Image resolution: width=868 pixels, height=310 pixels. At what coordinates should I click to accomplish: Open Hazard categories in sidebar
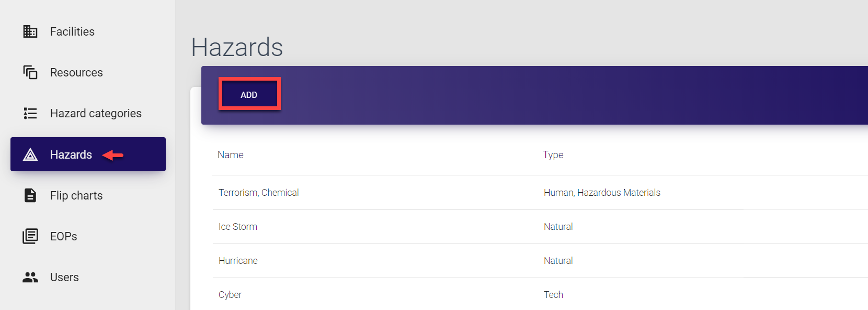[x=96, y=113]
